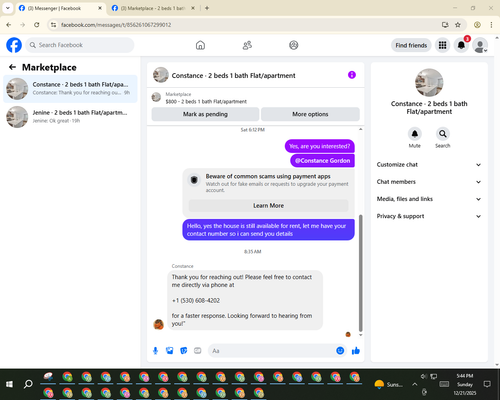Click Constance's avatar beside her message
500x400 pixels.
[x=158, y=324]
